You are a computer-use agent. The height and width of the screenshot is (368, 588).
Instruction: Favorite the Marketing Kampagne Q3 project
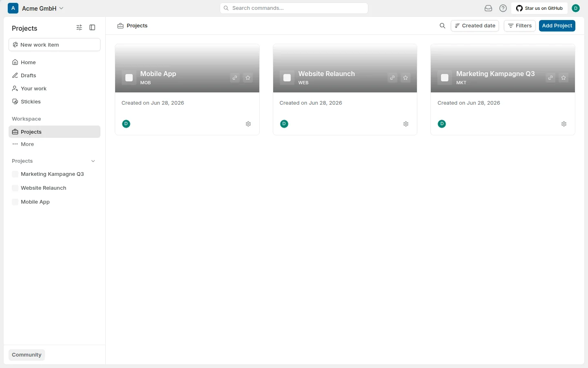click(x=563, y=78)
